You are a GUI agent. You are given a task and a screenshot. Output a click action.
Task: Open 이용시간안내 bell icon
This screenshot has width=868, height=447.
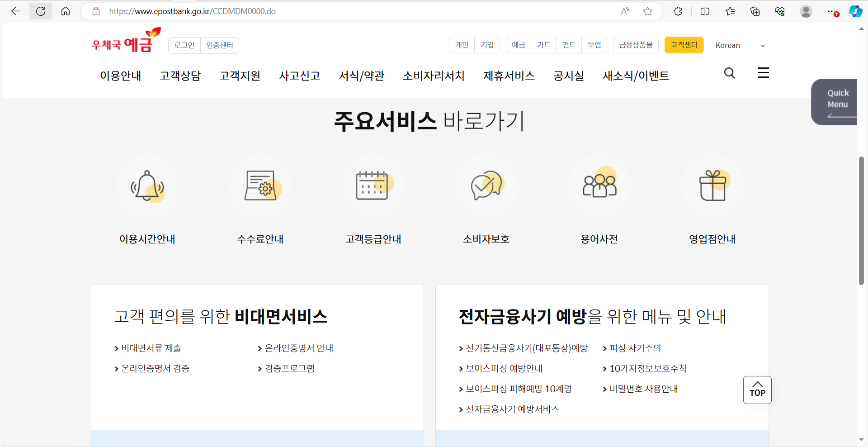pos(147,185)
